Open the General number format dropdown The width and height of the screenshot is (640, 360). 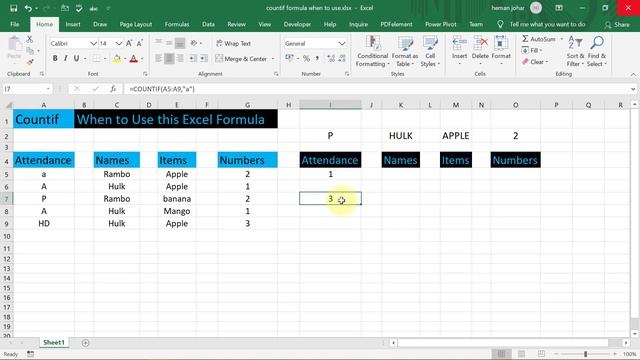coord(342,43)
